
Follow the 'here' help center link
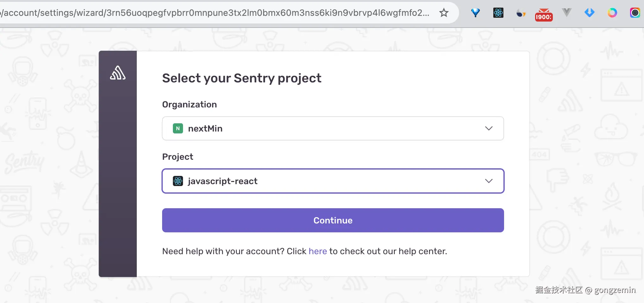pos(318,251)
